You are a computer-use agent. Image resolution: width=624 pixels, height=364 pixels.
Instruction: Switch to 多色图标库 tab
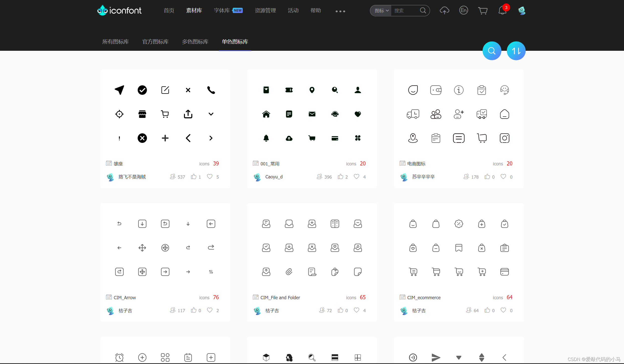pyautogui.click(x=195, y=42)
